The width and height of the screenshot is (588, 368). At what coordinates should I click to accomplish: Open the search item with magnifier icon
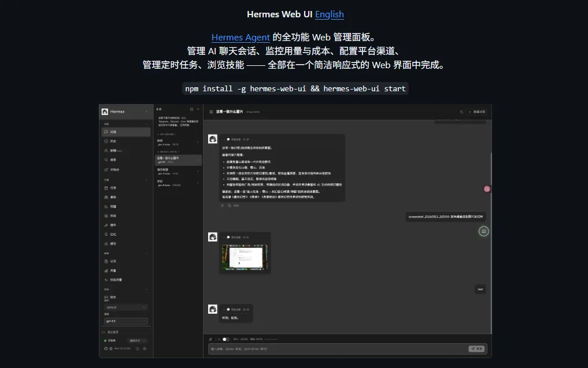[x=126, y=160]
